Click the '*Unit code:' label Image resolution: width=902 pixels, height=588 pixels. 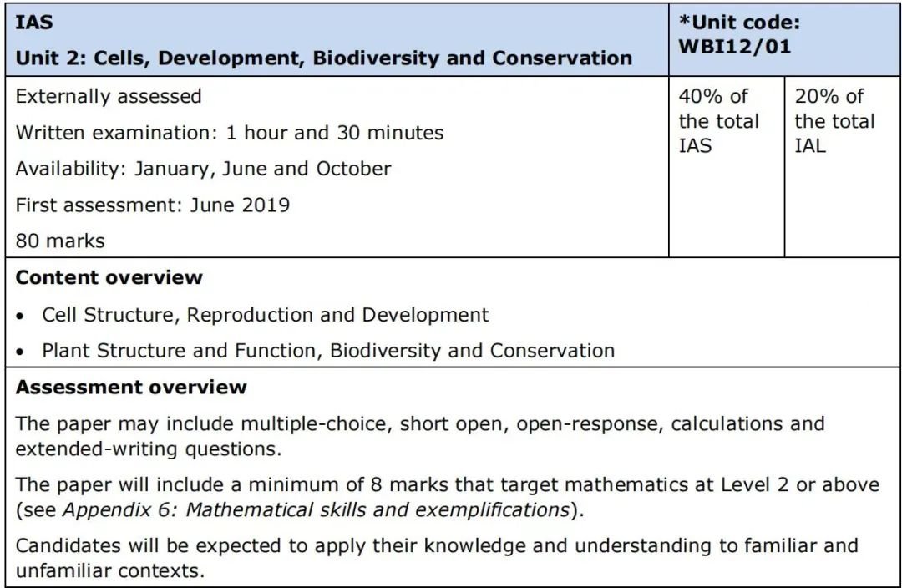pyautogui.click(x=739, y=23)
